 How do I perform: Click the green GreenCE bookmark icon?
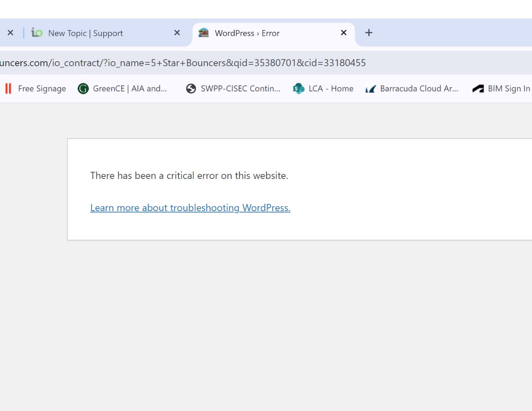83,89
